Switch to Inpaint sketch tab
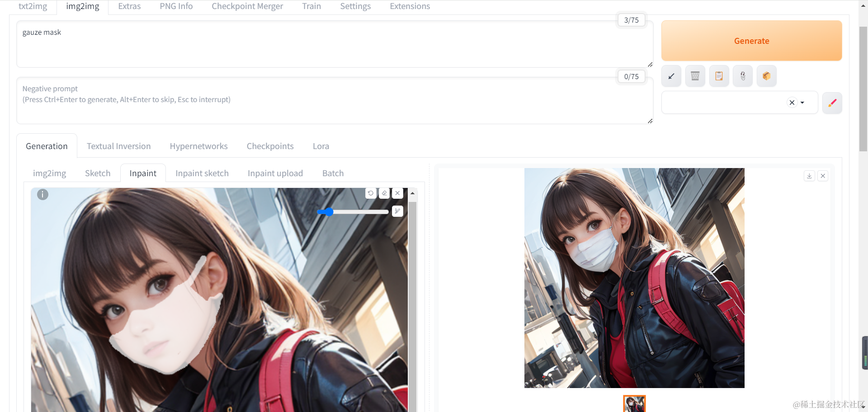The height and width of the screenshot is (412, 868). pos(202,173)
